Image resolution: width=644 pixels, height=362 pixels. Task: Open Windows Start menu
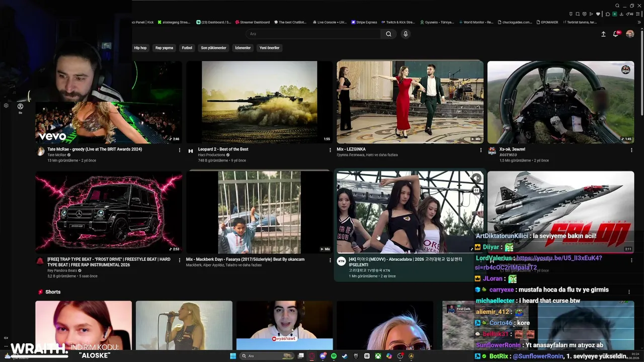(233, 356)
